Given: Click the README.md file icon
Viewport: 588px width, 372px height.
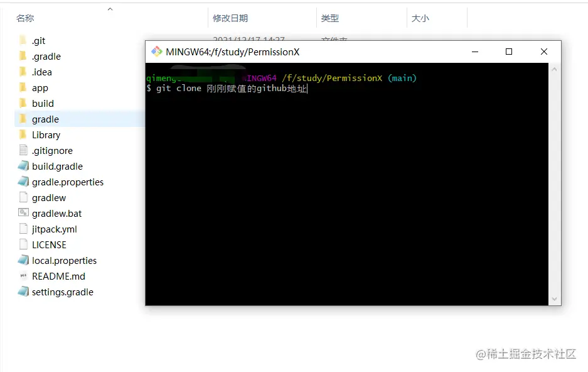Looking at the screenshot, I should tap(23, 276).
